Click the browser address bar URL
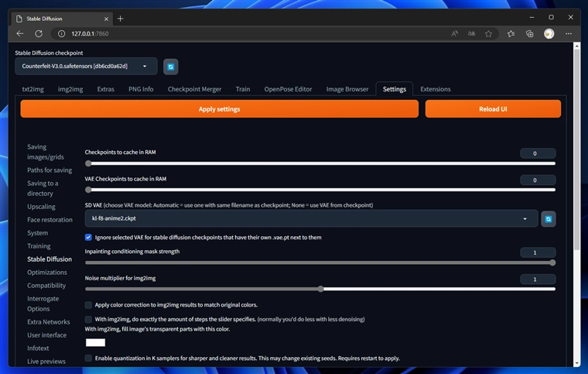588x374 pixels. [90, 33]
